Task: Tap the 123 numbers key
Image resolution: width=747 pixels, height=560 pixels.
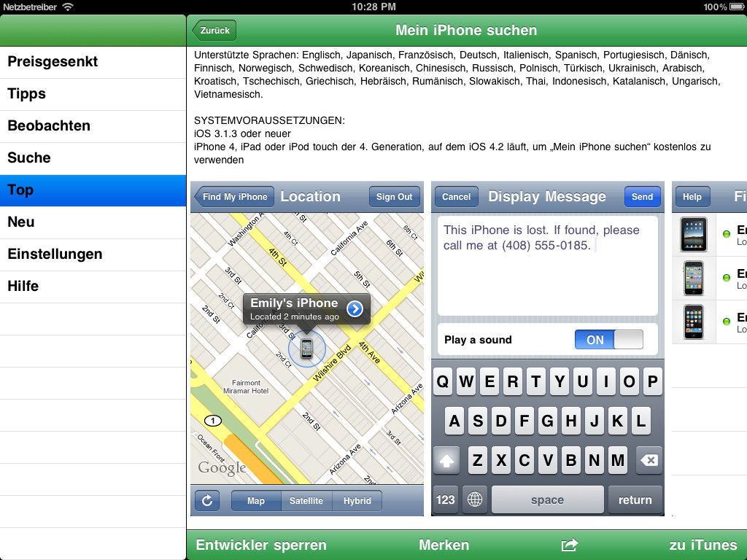Action: [446, 499]
